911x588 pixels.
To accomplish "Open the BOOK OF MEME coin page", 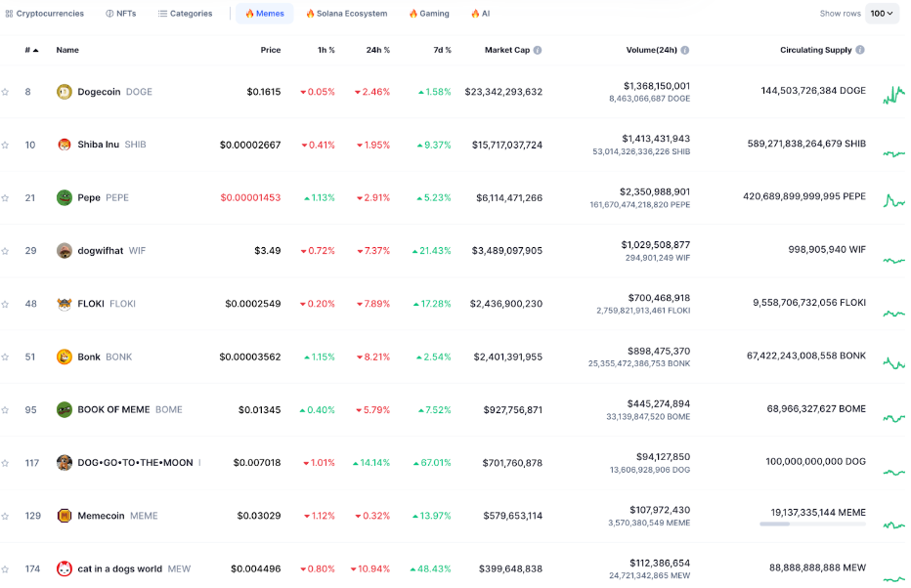I will pos(130,410).
